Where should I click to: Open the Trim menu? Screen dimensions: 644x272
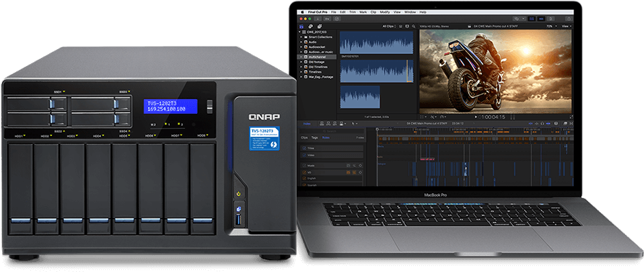353,12
